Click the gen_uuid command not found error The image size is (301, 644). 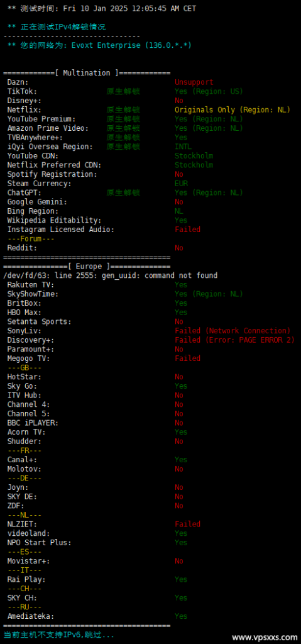110,275
